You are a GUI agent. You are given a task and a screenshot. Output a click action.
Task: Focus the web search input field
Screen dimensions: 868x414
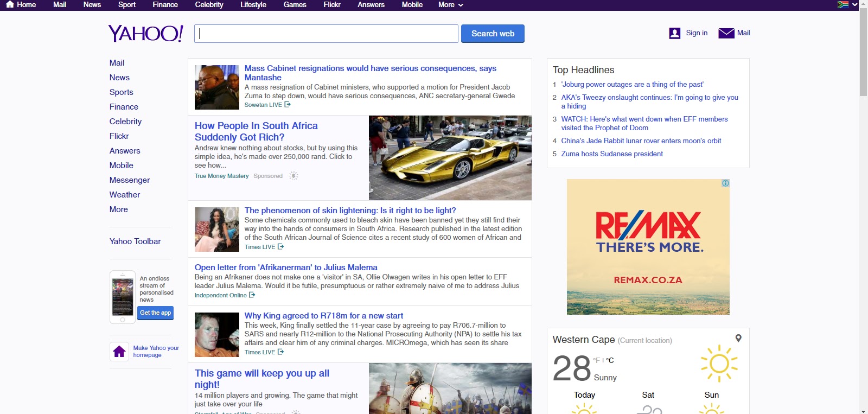pos(326,34)
